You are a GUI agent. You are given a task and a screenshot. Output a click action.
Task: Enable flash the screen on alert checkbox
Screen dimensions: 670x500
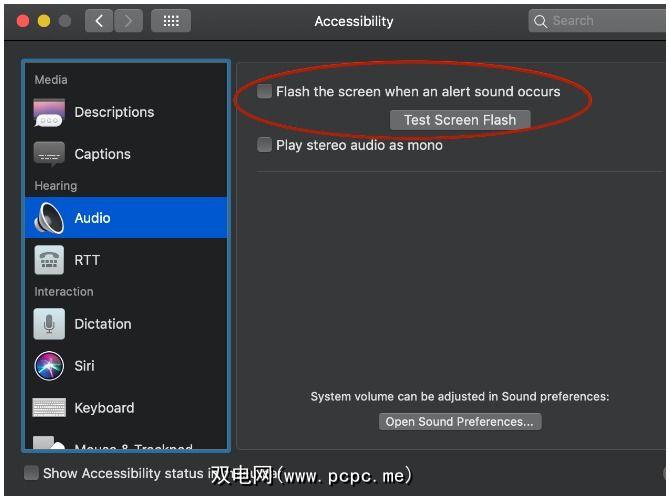tap(265, 92)
